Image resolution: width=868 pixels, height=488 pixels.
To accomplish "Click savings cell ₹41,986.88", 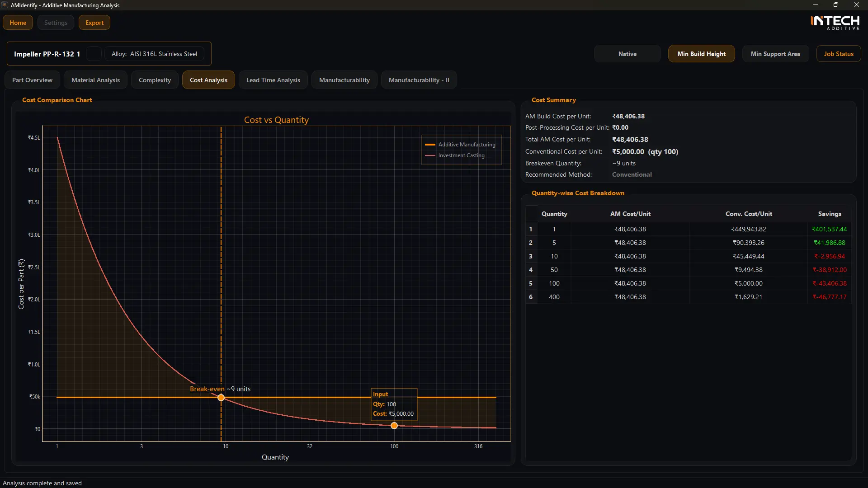I will tap(830, 243).
